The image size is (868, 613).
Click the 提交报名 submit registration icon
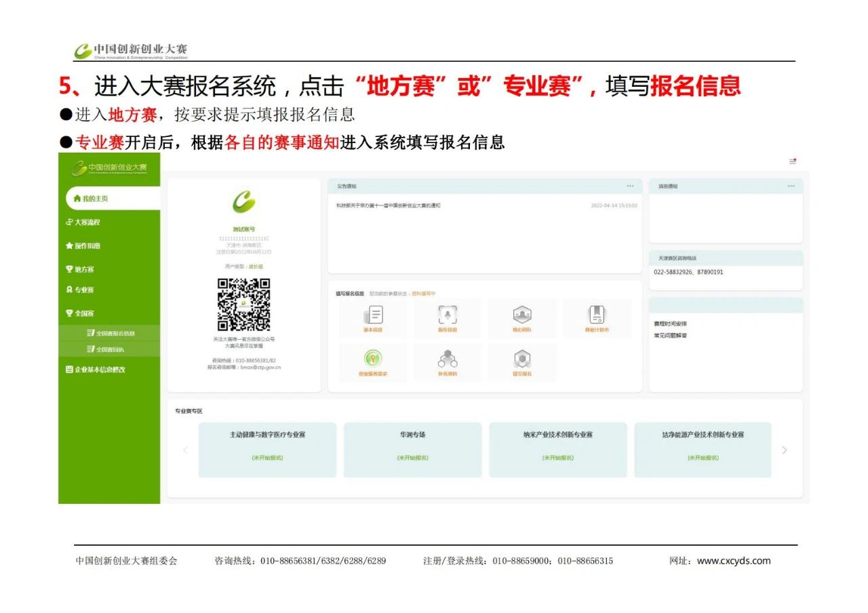pyautogui.click(x=521, y=360)
